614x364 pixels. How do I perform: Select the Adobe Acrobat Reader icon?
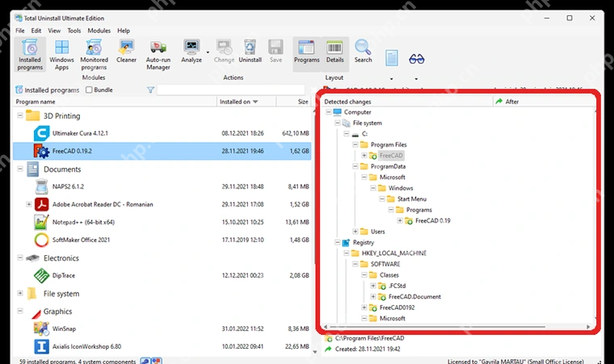pos(41,204)
